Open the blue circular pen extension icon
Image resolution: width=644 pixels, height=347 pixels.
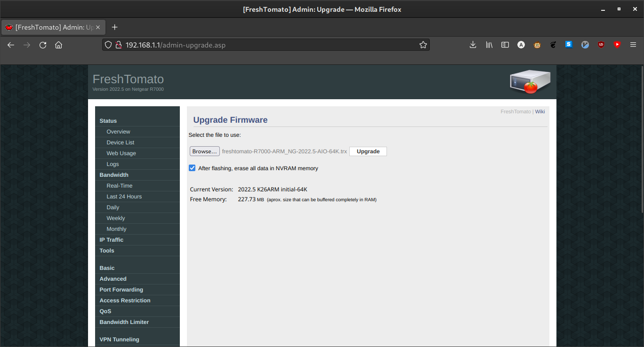pos(585,45)
